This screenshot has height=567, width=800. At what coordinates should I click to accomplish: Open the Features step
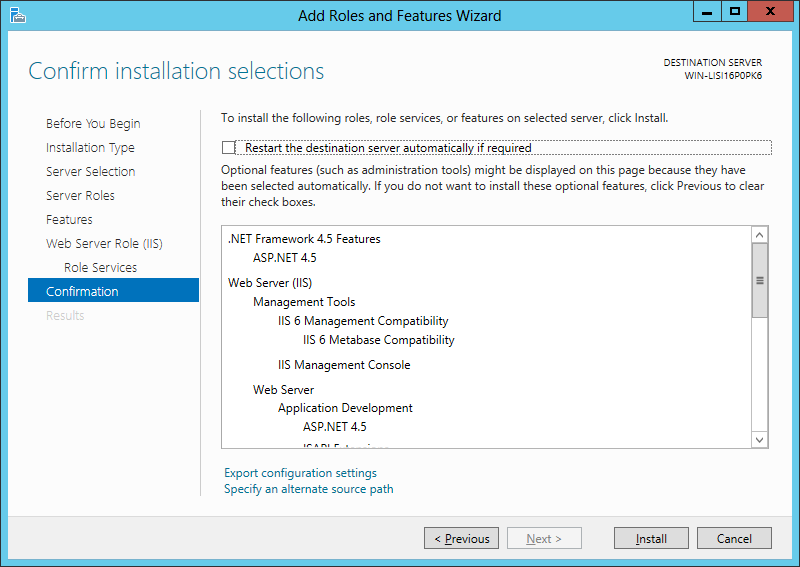69,219
